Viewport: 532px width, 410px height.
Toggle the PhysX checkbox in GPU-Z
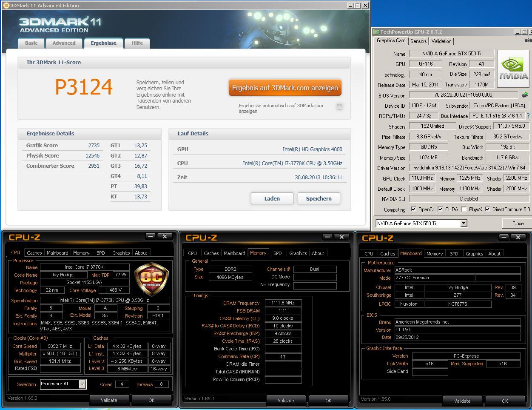tap(464, 209)
